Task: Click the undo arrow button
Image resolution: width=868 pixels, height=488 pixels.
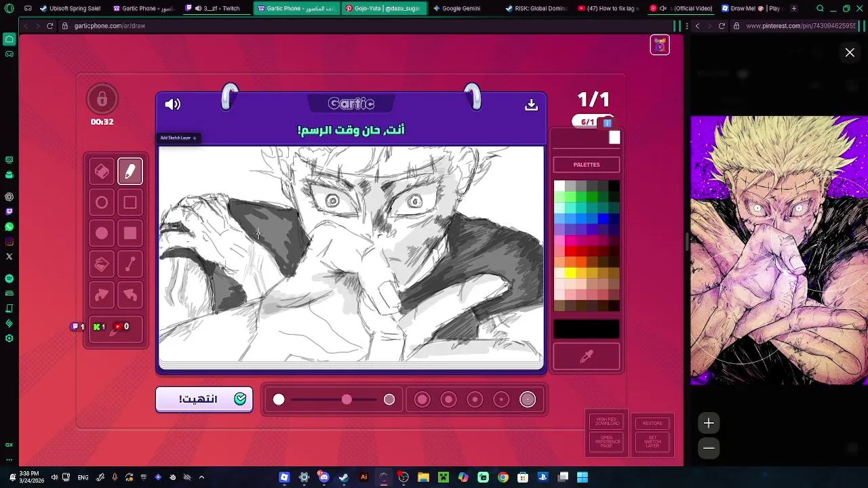Action: point(130,295)
